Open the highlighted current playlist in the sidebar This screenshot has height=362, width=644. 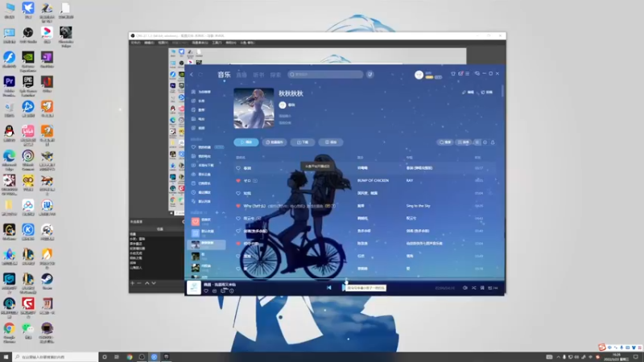(x=206, y=245)
